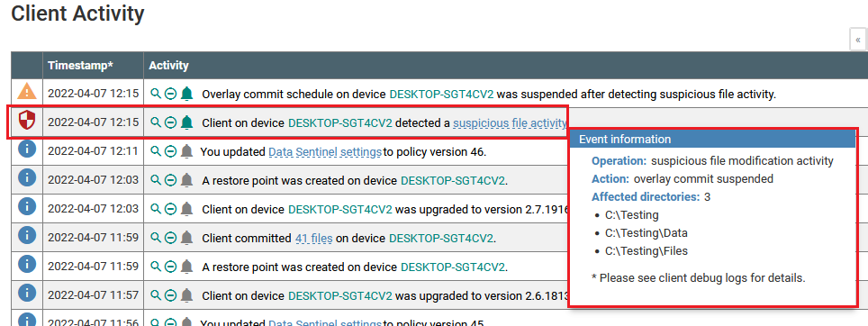
Task: Click gray bell on 11:59 restore point row
Action: tap(187, 267)
